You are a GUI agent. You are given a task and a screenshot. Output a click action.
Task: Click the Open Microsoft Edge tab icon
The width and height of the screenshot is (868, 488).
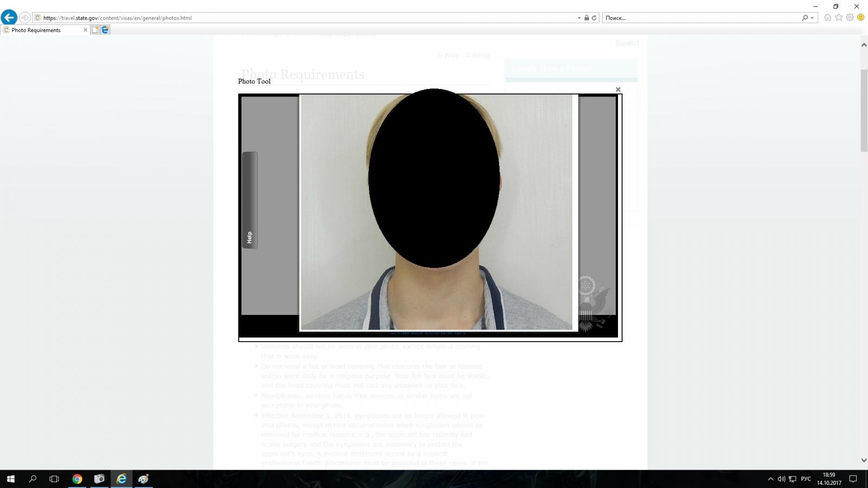(x=105, y=30)
